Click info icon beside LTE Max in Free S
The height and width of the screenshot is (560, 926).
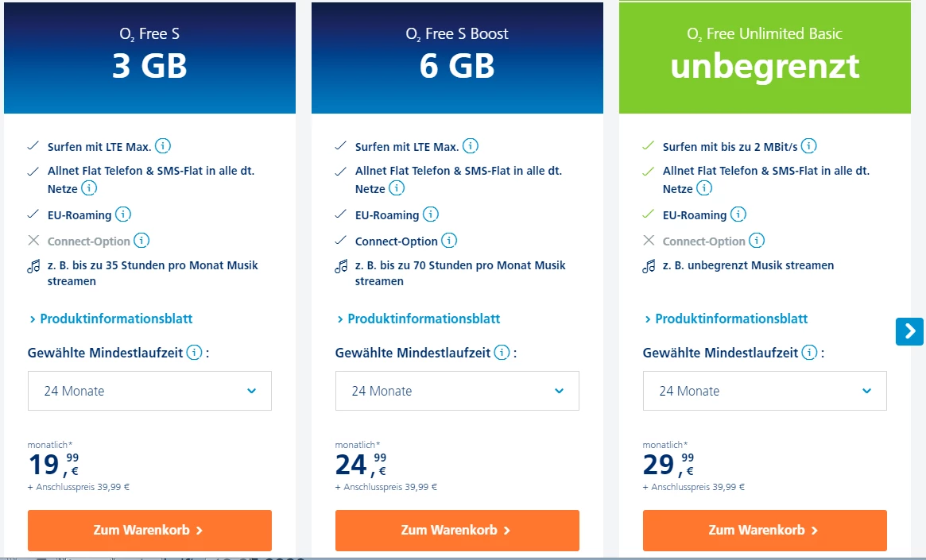click(163, 146)
